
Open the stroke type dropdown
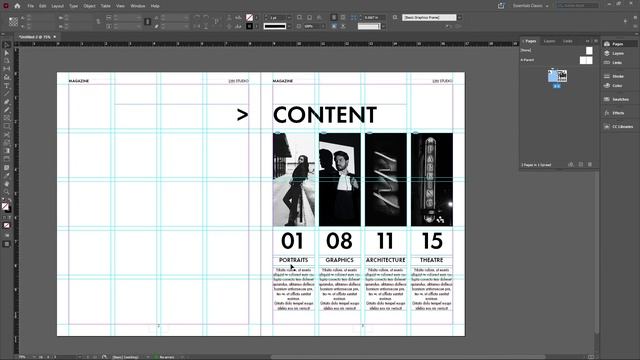tap(289, 26)
